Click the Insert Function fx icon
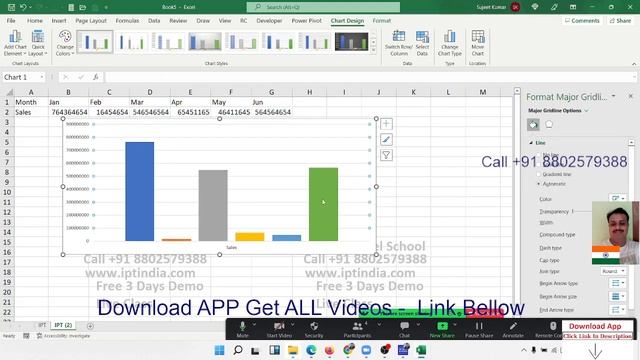 tap(96, 77)
